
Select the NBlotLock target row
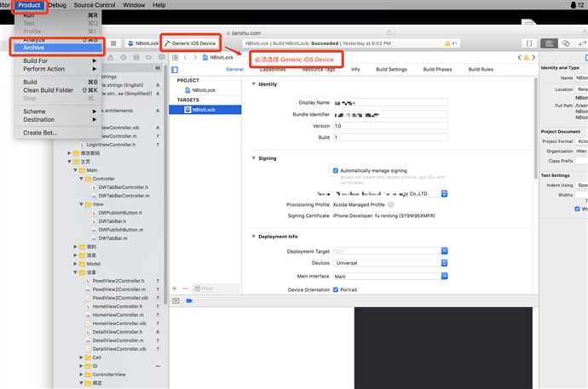205,110
